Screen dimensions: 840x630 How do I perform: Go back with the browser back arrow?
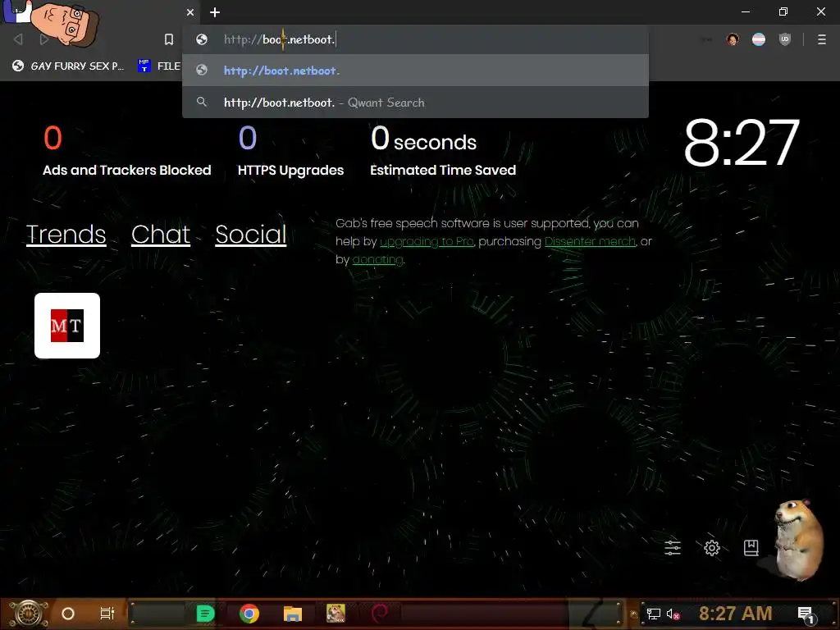click(x=18, y=39)
